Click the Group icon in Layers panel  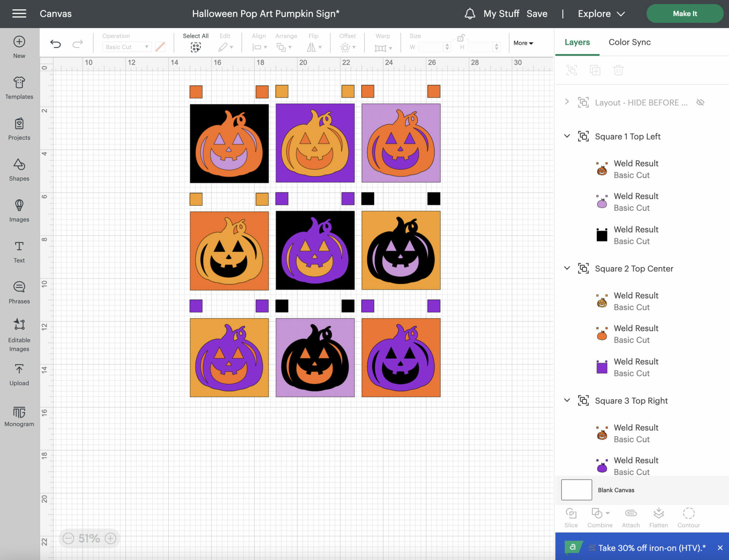coord(571,70)
